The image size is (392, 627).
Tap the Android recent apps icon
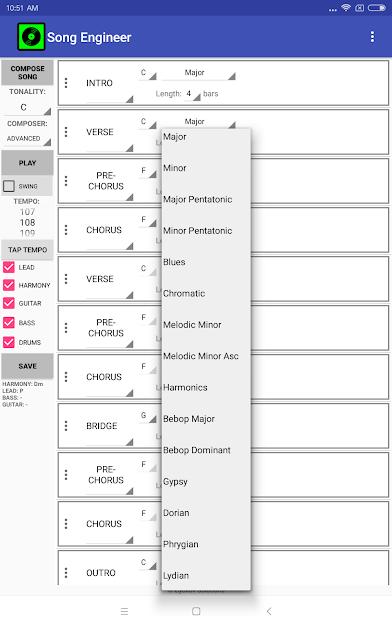124,611
